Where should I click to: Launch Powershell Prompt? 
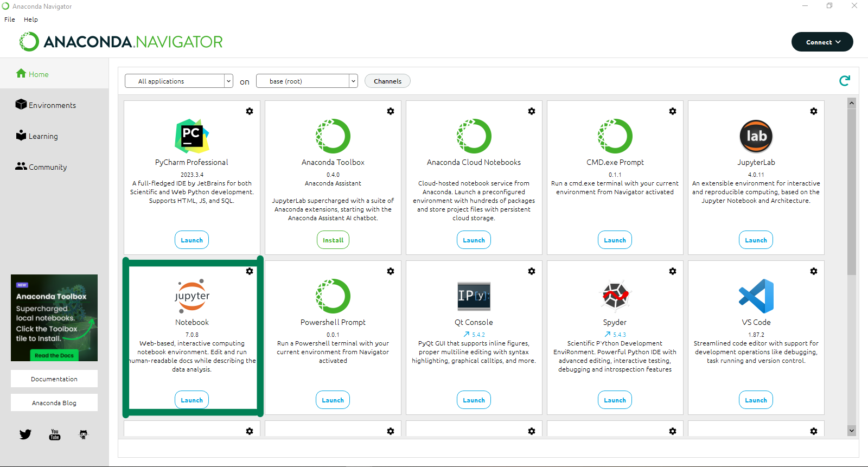[x=333, y=400]
